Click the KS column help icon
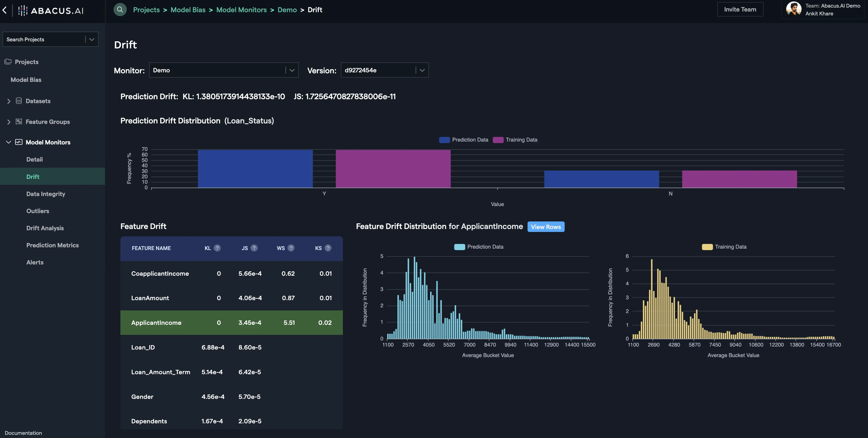Image resolution: width=868 pixels, height=438 pixels. click(x=328, y=248)
